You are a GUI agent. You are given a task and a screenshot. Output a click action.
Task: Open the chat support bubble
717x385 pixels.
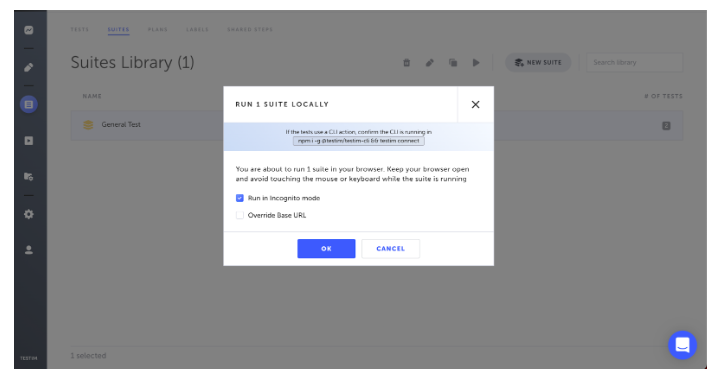pyautogui.click(x=682, y=345)
